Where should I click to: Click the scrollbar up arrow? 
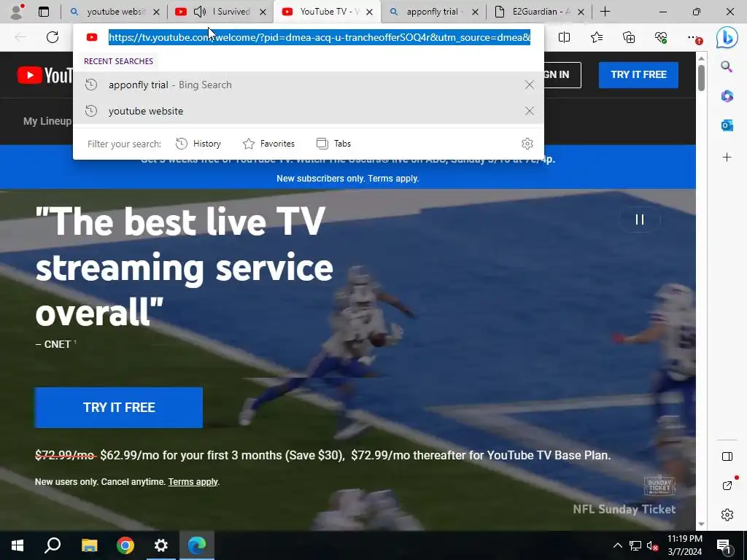[x=701, y=58]
